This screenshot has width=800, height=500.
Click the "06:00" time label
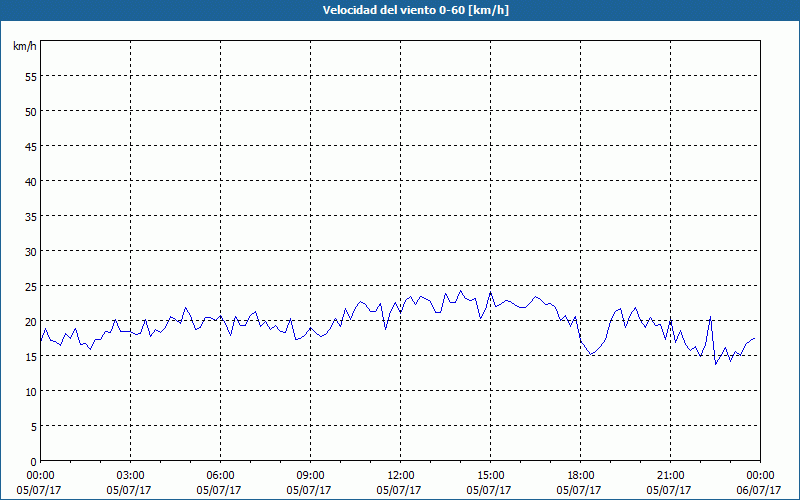(x=220, y=476)
